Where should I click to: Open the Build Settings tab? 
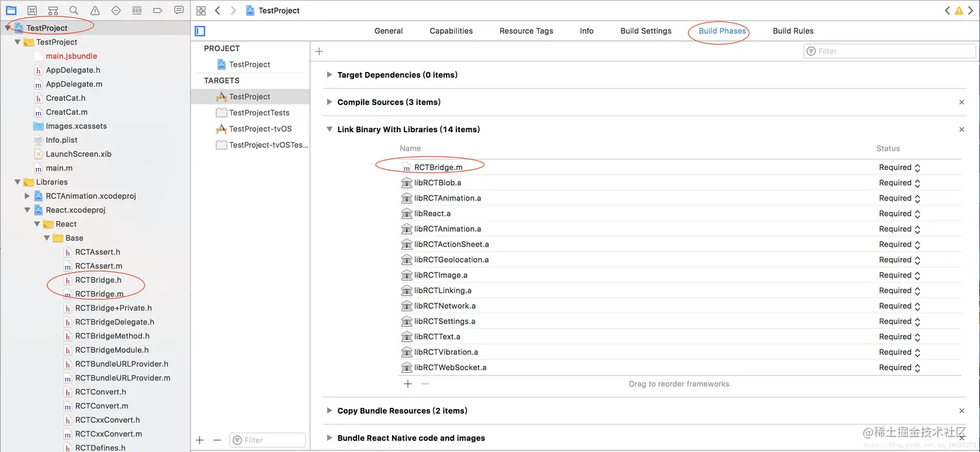coord(646,31)
